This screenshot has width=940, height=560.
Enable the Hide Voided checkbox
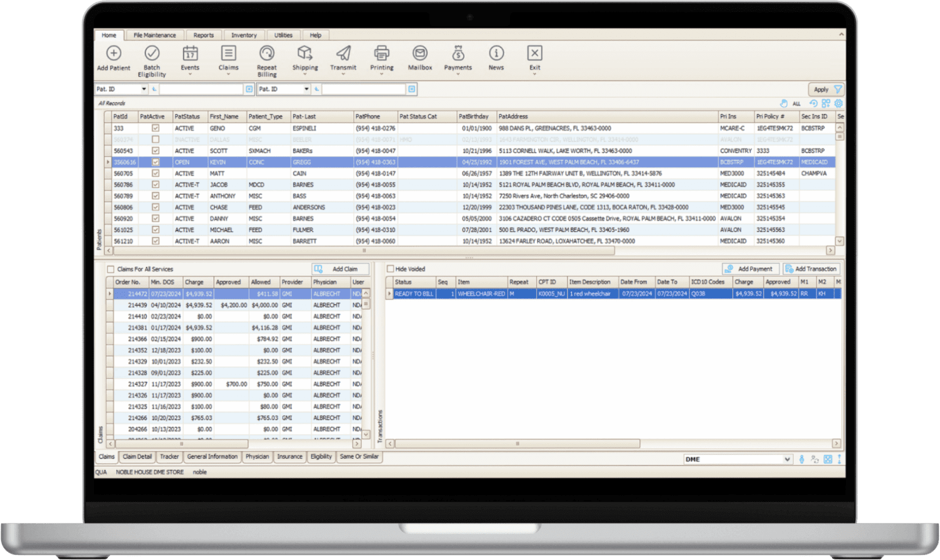coord(391,269)
